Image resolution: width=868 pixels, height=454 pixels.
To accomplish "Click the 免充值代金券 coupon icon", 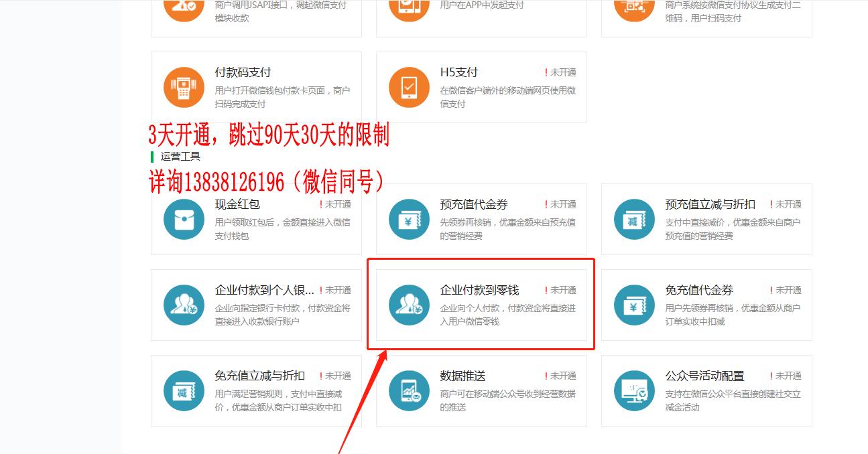I will (634, 305).
